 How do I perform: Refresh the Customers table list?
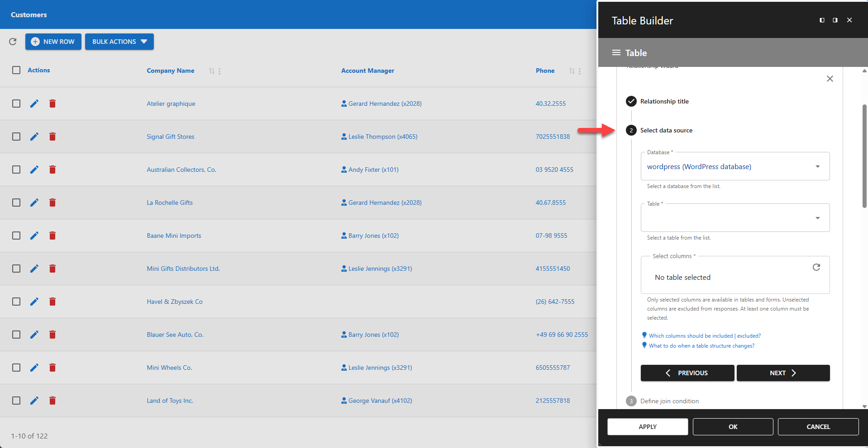(x=13, y=42)
